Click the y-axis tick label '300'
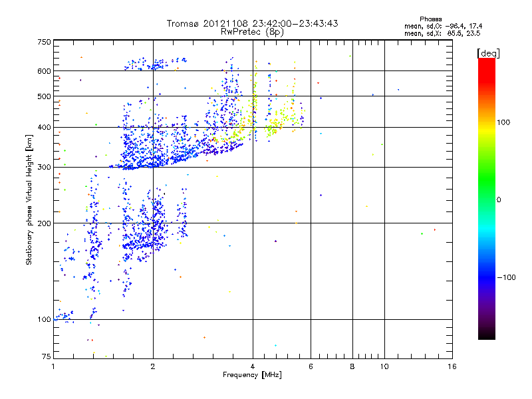 click(x=44, y=168)
